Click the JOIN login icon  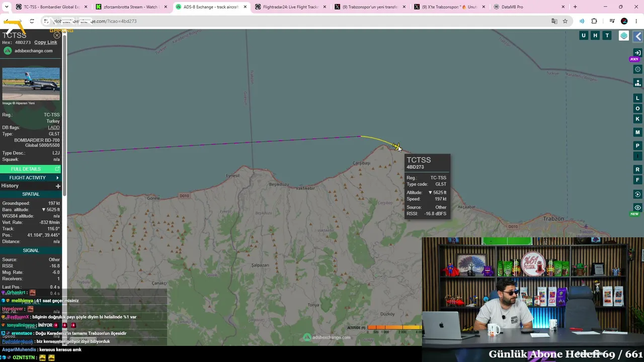pos(637,53)
